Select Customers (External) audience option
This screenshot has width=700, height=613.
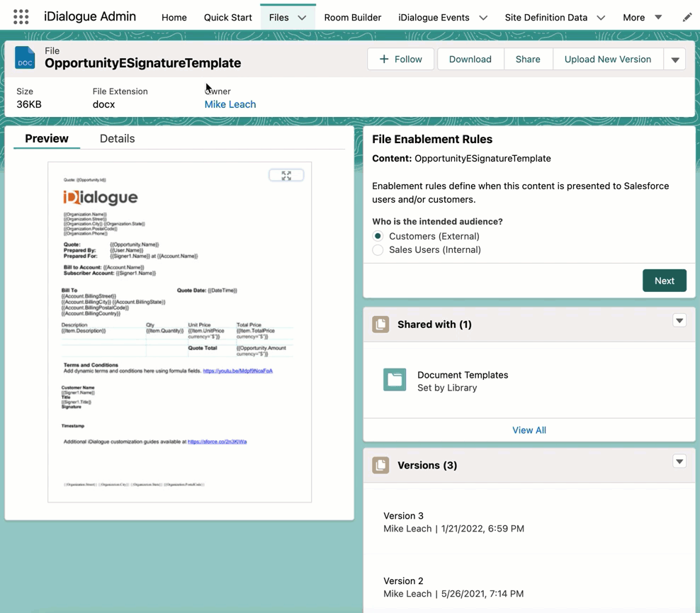(378, 236)
